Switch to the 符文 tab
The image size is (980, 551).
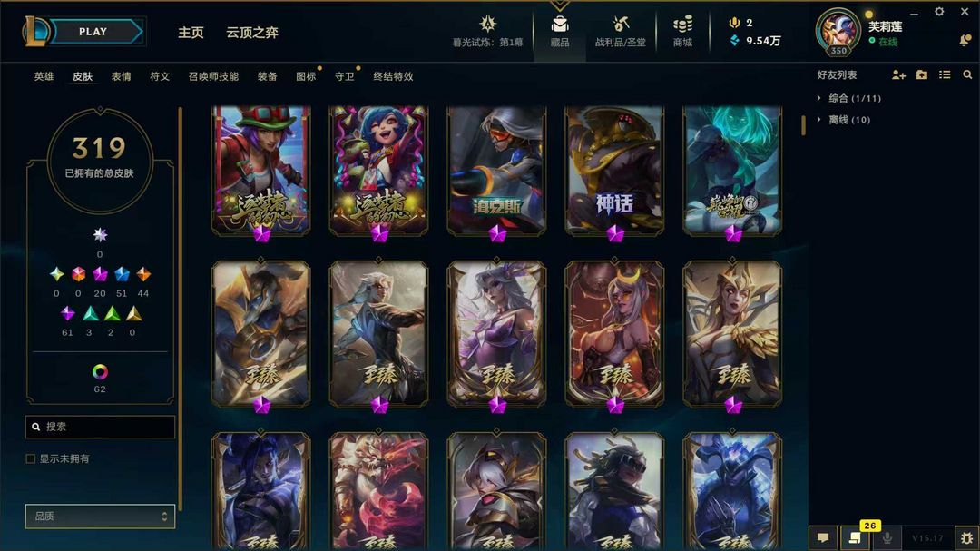160,76
